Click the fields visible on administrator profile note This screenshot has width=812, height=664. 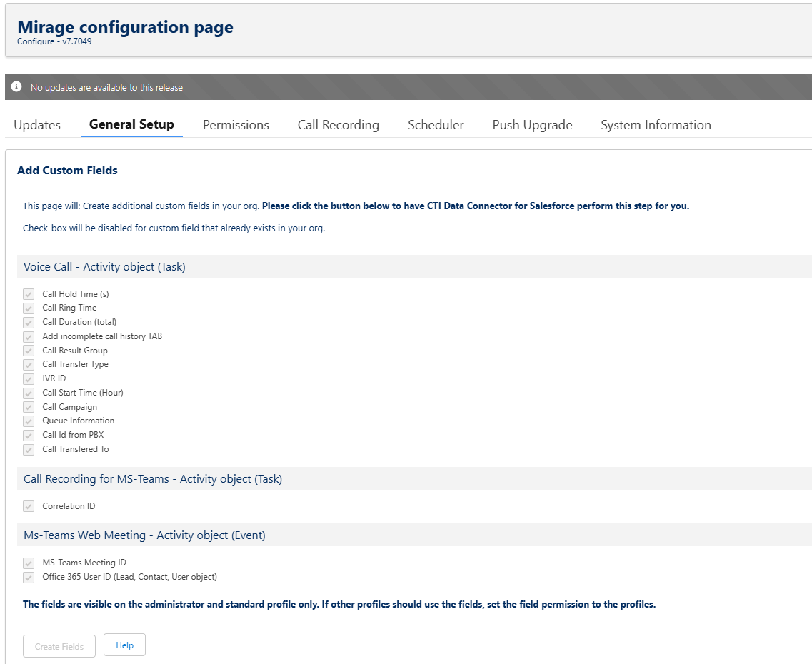(339, 604)
